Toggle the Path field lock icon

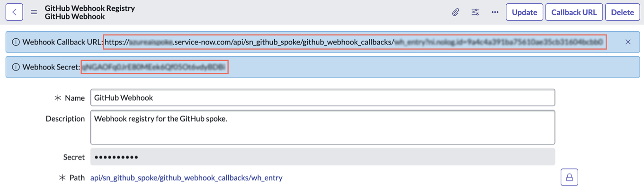570,177
